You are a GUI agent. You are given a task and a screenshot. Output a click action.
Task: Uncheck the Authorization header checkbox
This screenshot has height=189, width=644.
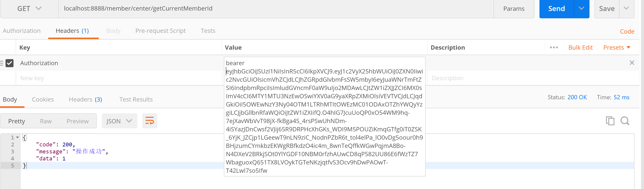pos(10,63)
